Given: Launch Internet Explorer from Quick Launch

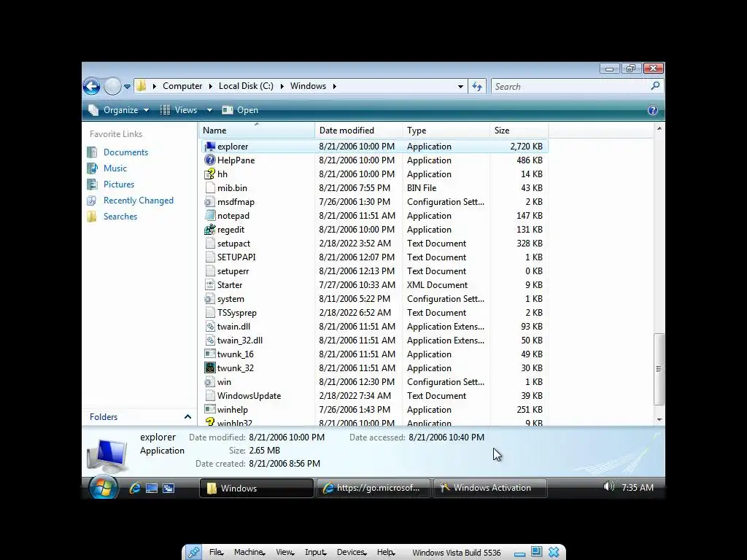Looking at the screenshot, I should click(135, 488).
